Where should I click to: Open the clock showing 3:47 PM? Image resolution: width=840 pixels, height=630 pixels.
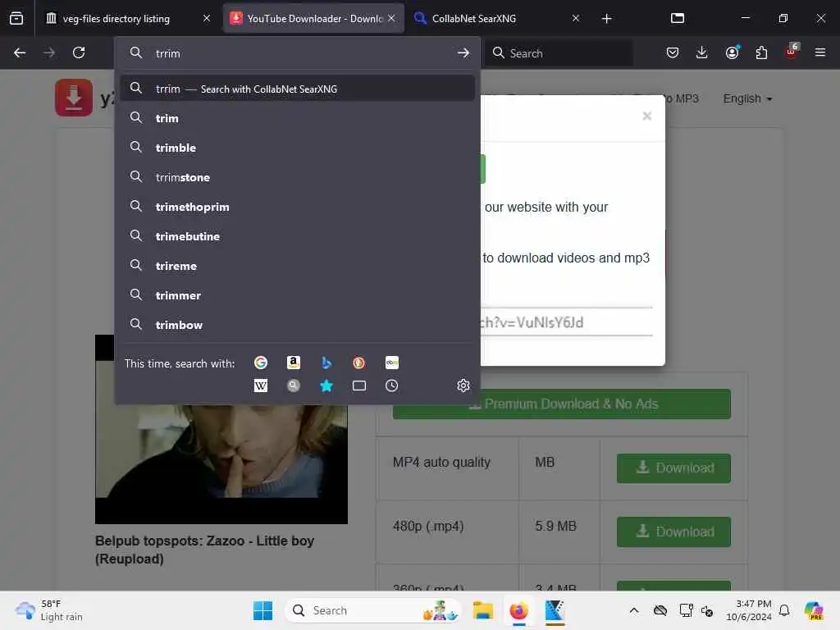pyautogui.click(x=748, y=610)
